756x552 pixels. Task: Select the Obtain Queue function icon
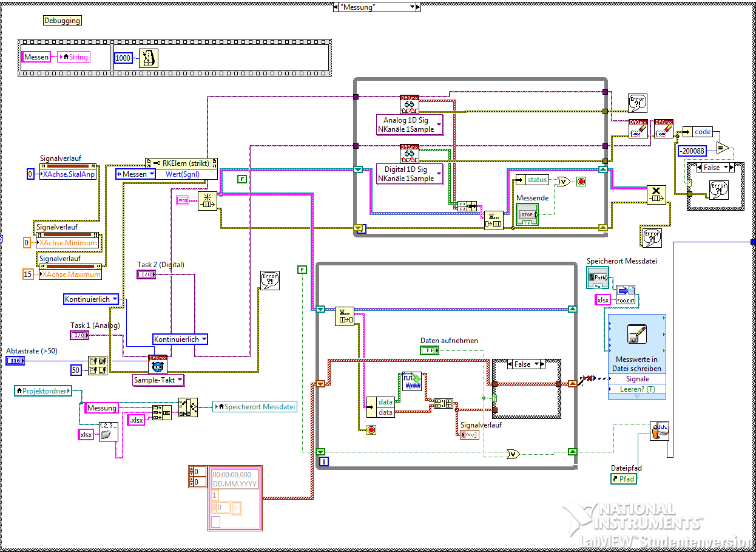[x=208, y=200]
